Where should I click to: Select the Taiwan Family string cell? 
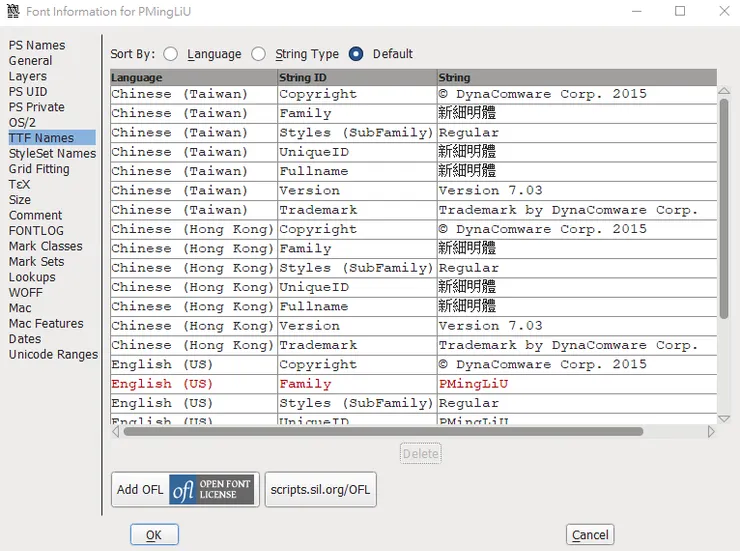[577, 113]
